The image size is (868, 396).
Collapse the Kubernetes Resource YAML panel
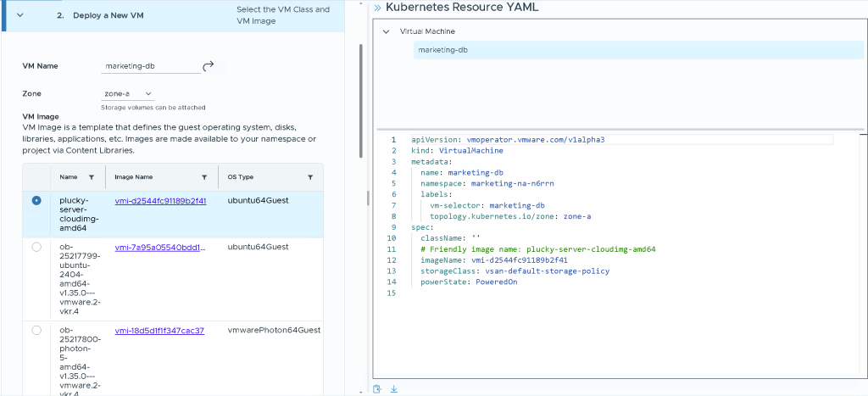377,8
